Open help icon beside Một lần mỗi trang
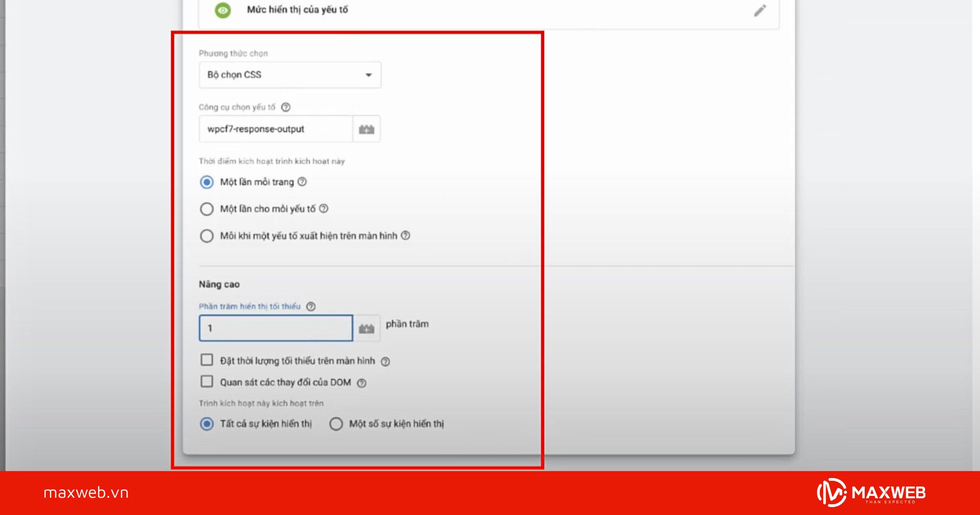This screenshot has height=515, width=980. click(x=302, y=182)
